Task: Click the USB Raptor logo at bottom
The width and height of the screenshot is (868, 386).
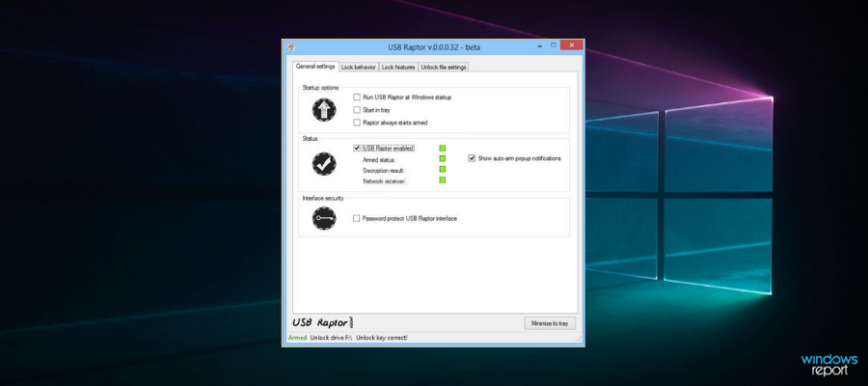Action: (x=323, y=322)
